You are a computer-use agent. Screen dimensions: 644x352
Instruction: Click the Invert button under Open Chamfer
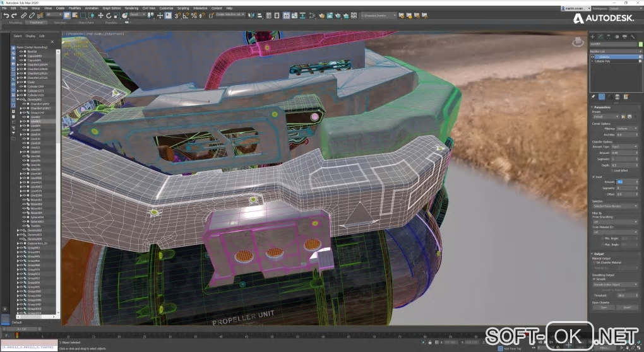click(627, 307)
